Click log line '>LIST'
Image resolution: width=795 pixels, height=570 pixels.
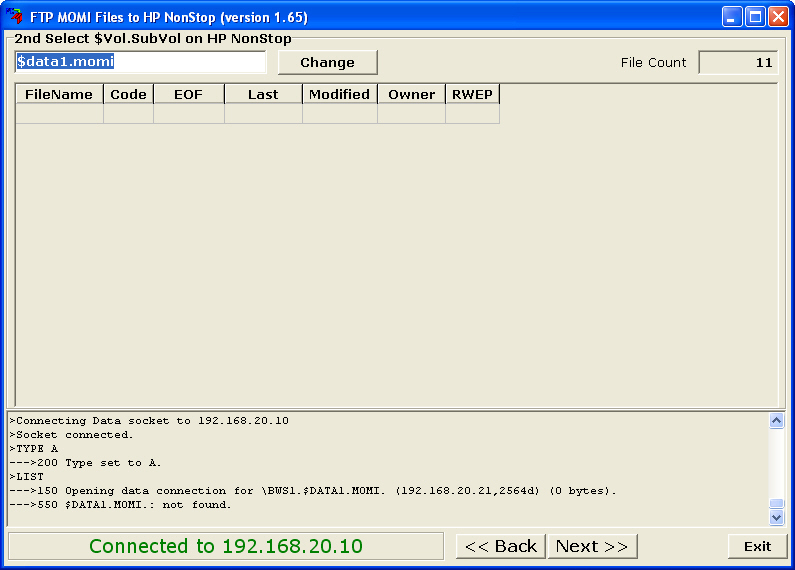[26, 477]
